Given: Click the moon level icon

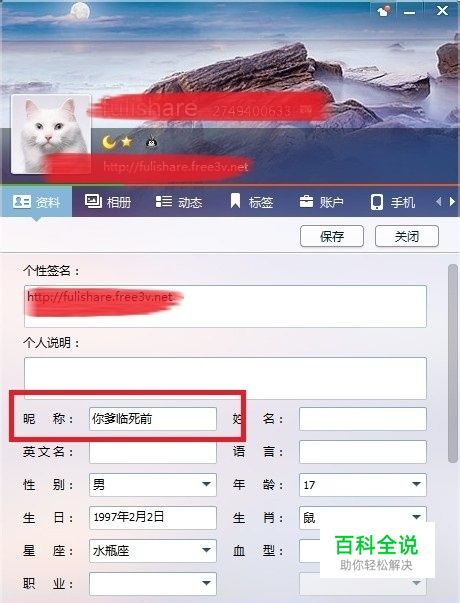Looking at the screenshot, I should (109, 142).
